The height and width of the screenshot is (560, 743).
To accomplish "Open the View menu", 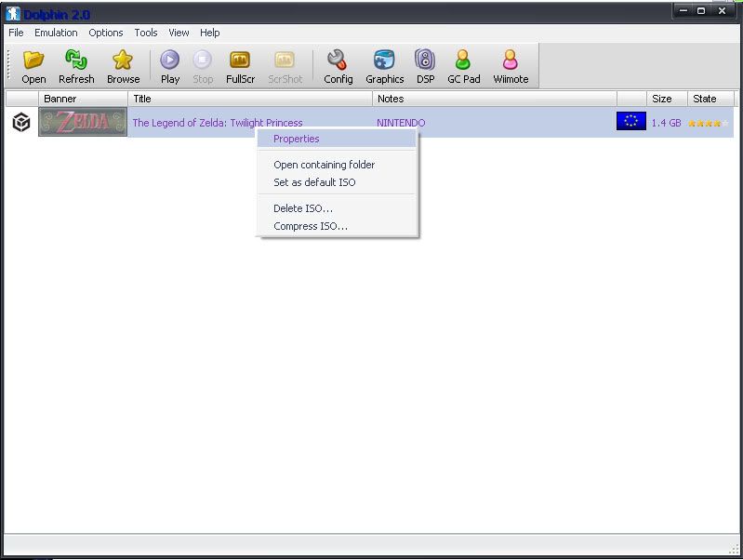I will pos(179,33).
